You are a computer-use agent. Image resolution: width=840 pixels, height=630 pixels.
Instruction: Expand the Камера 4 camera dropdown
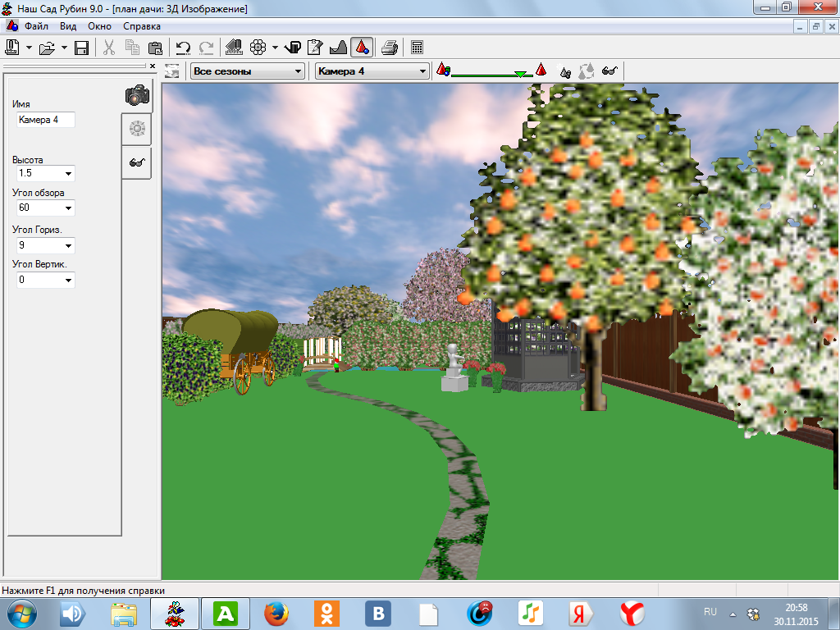pos(372,71)
